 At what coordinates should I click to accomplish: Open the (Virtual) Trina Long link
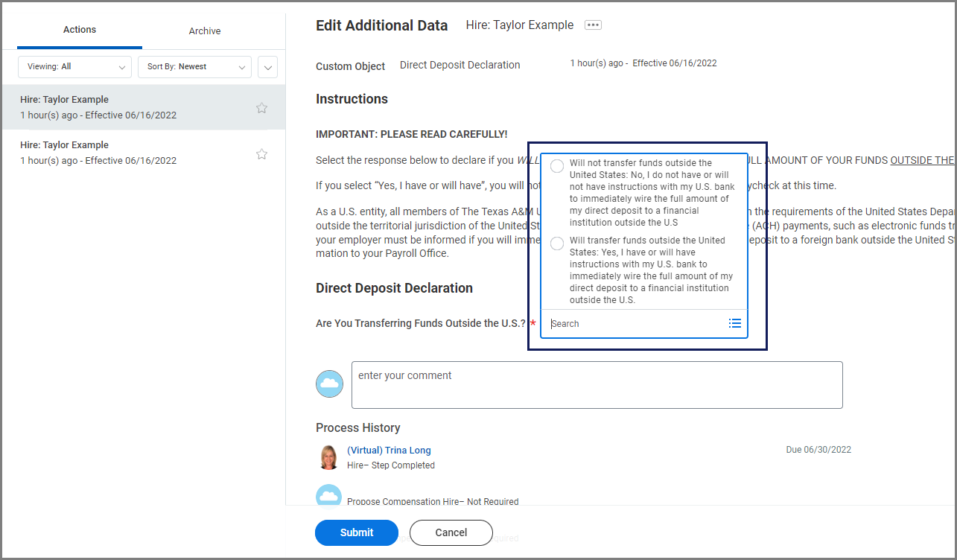[x=389, y=451]
